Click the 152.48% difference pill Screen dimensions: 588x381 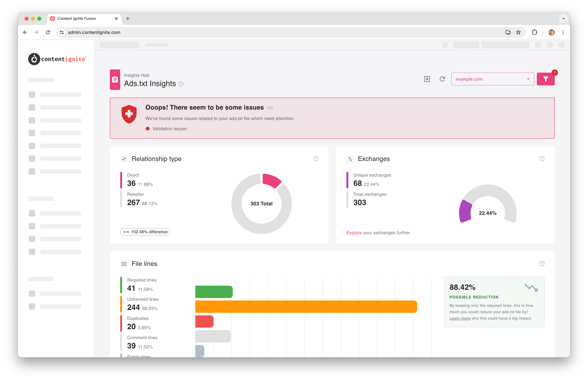pos(145,232)
